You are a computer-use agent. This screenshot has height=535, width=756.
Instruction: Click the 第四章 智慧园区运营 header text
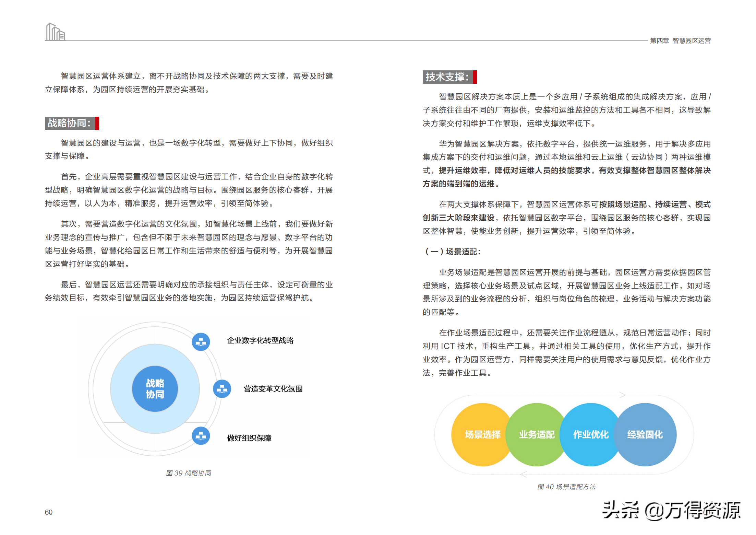click(x=680, y=41)
